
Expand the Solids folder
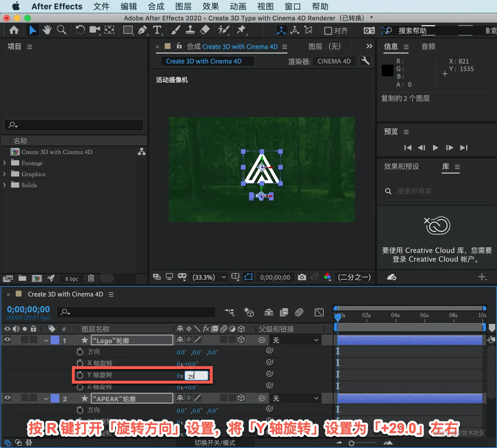point(5,185)
